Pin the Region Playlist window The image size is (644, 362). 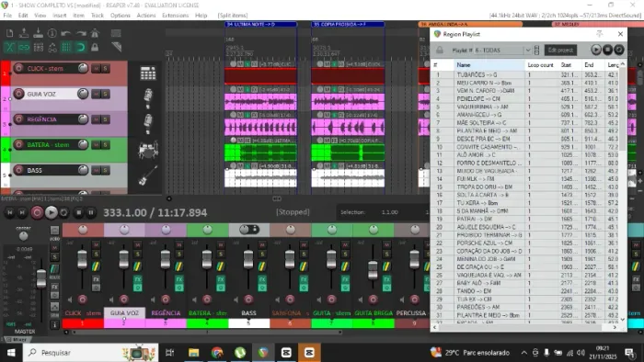pyautogui.click(x=599, y=34)
